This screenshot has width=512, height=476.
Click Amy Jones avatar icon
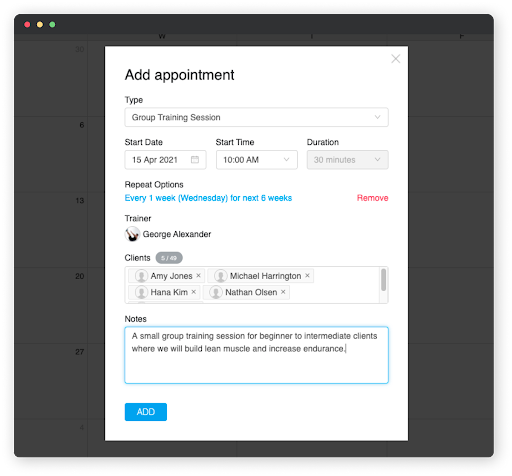(x=141, y=276)
